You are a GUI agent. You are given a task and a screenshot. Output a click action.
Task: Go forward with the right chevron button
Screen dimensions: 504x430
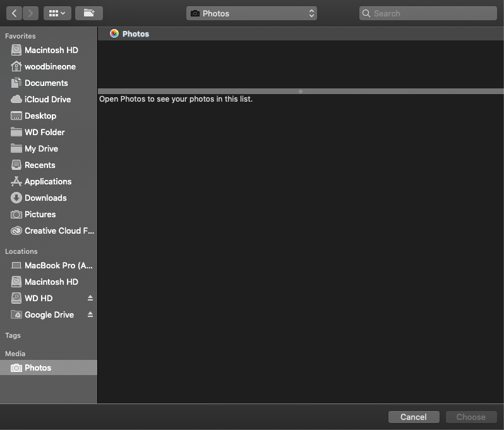pyautogui.click(x=30, y=13)
